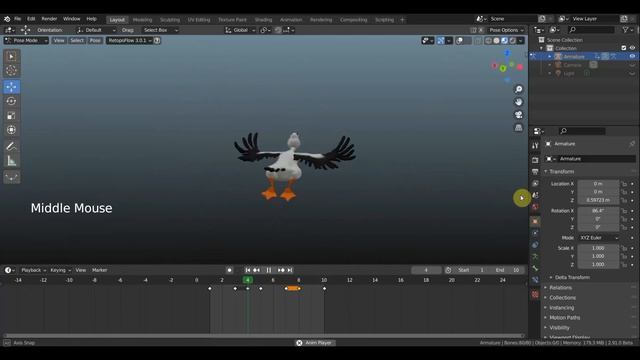Open the timeline Playback popover
Screen dimensions: 640x360
point(33,270)
